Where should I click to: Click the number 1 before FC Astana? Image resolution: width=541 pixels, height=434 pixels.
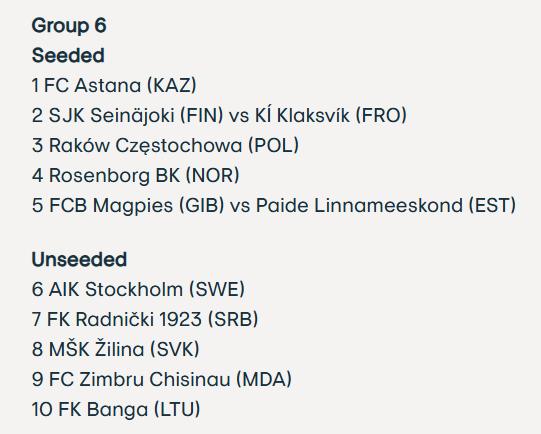(x=35, y=85)
